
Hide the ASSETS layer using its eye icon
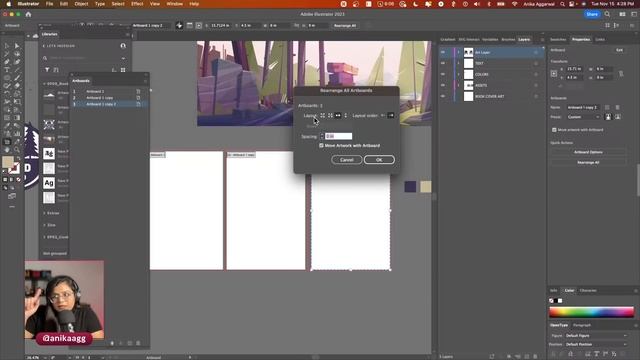(x=443, y=85)
